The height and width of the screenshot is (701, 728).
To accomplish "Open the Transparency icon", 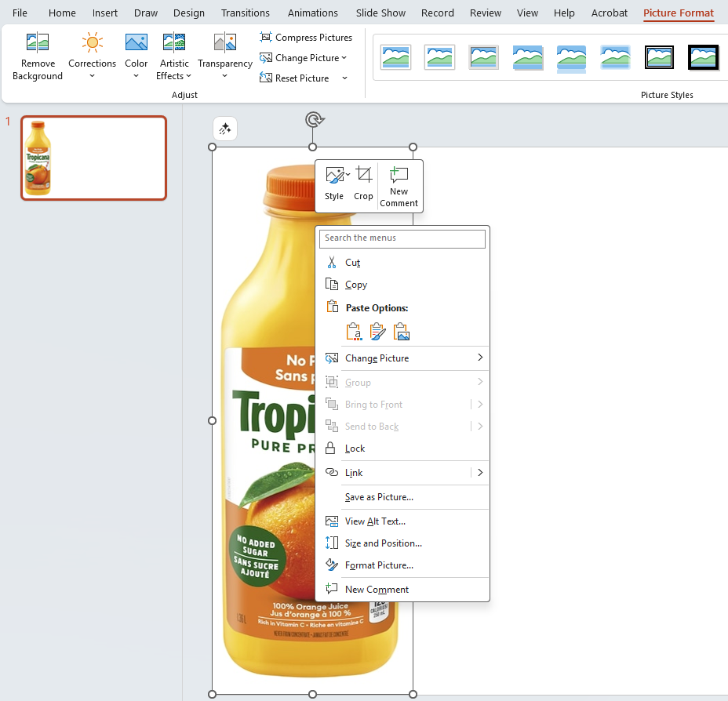I will coord(224,42).
